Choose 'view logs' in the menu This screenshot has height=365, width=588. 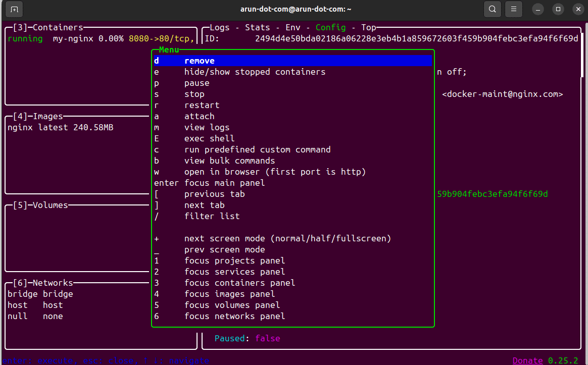tap(293, 127)
